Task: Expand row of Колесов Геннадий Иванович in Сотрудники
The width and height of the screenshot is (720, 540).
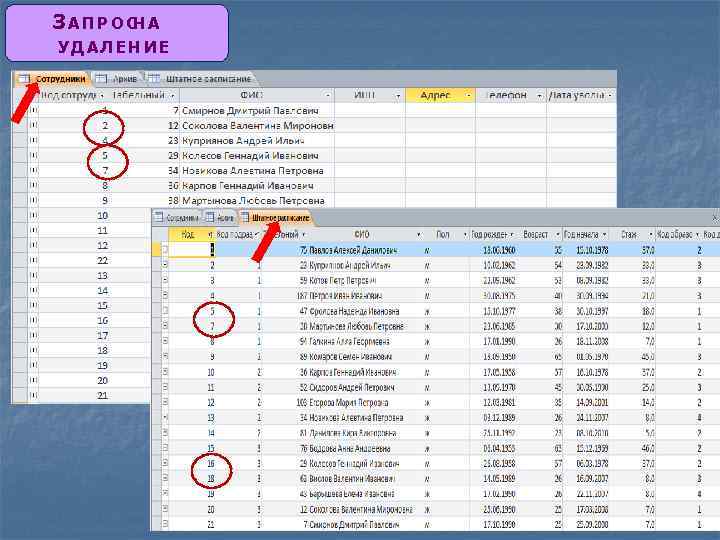Action: (33, 155)
